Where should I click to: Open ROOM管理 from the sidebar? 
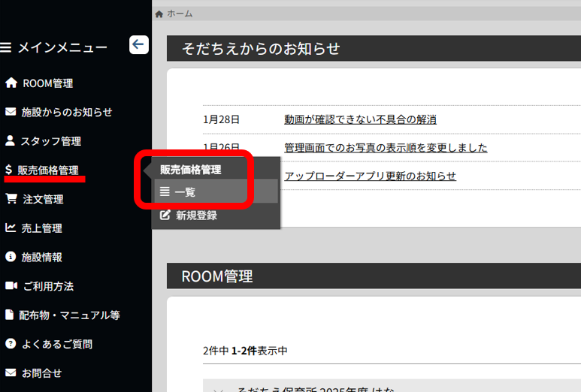pyautogui.click(x=47, y=83)
